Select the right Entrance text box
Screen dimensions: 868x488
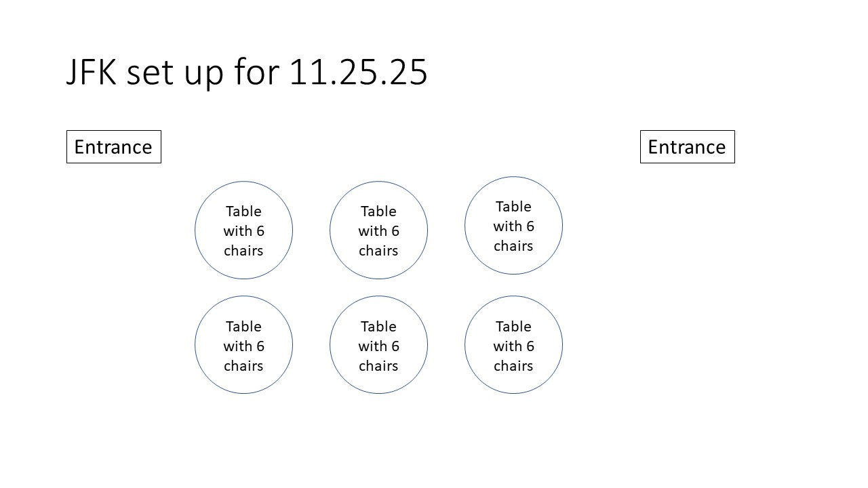(687, 147)
